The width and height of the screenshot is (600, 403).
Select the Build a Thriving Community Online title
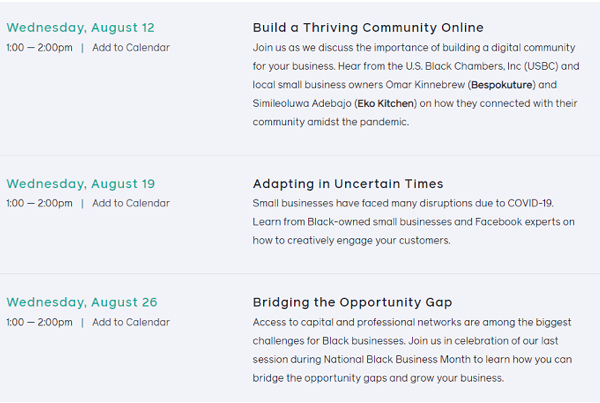coord(368,28)
